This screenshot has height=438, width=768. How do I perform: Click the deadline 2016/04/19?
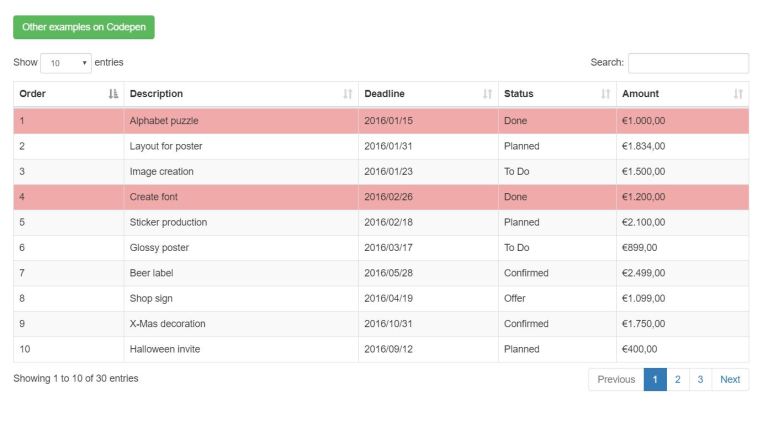click(388, 298)
